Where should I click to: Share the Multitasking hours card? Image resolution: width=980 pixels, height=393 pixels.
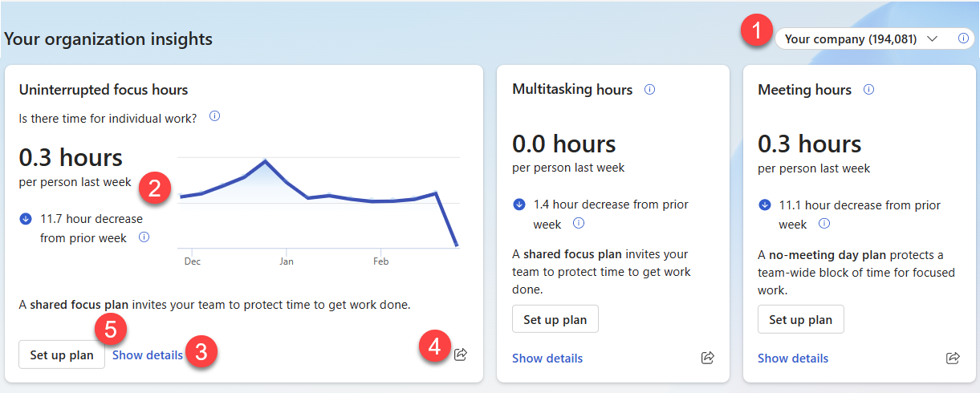708,358
